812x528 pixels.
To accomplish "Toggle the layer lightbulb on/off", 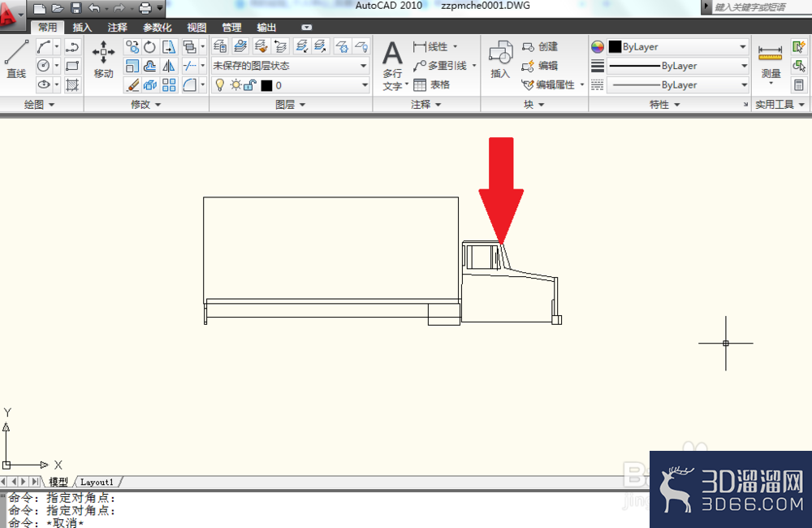I will point(219,85).
